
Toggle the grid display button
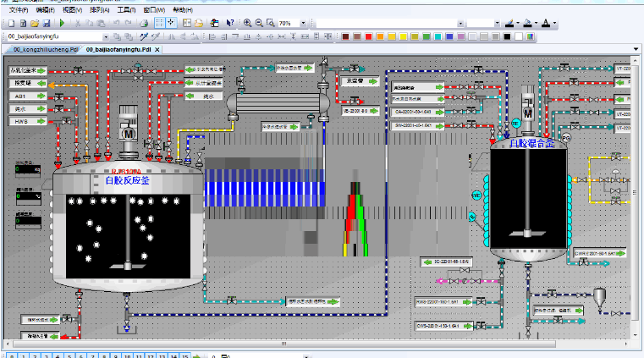click(x=159, y=23)
